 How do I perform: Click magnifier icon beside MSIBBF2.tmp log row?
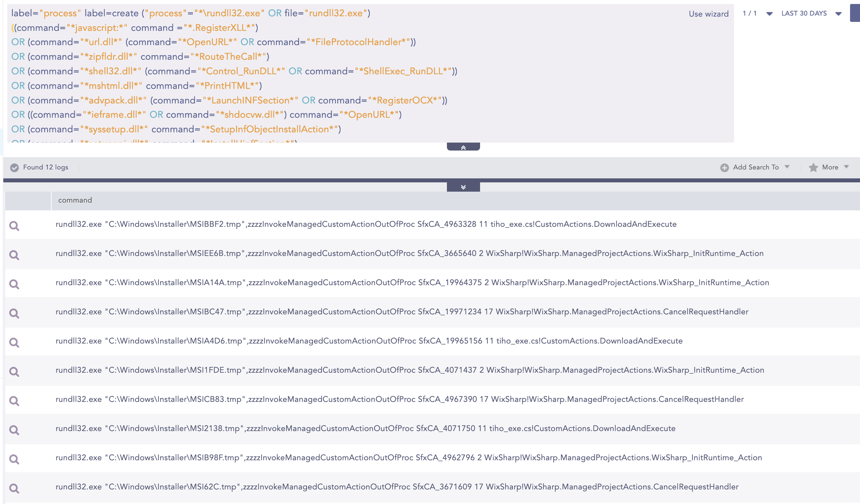tap(14, 225)
